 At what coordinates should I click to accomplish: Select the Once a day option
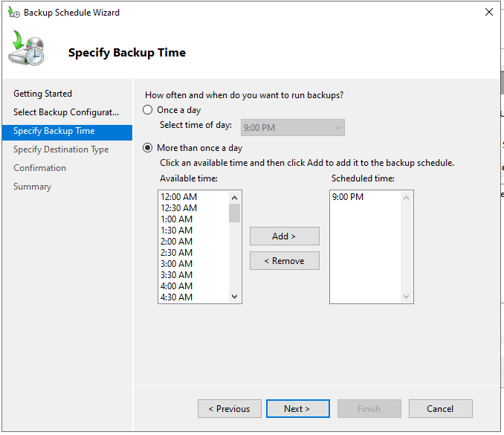pos(148,110)
